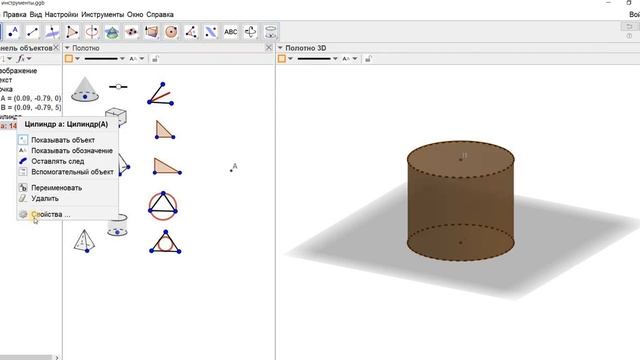Open the Справка menu

pyautogui.click(x=160, y=14)
